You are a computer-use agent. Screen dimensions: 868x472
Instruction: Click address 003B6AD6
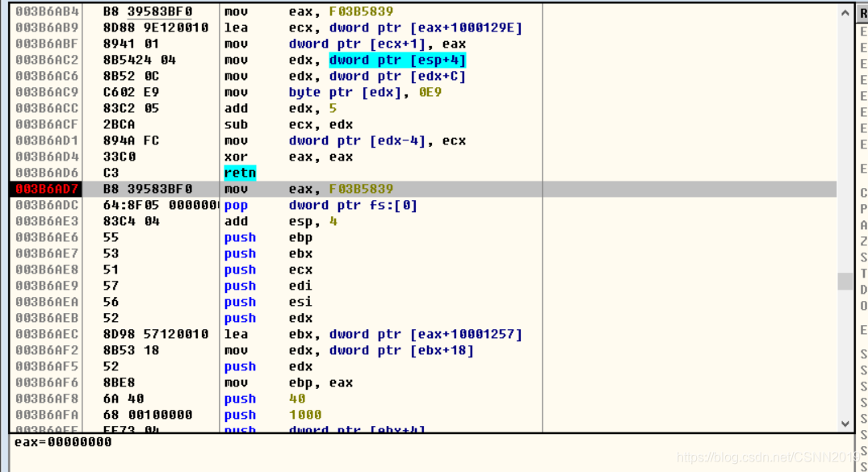click(x=47, y=173)
